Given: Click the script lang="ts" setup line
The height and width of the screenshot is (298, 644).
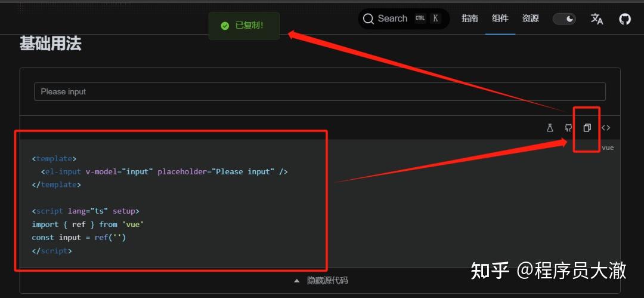Looking at the screenshot, I should [x=85, y=211].
